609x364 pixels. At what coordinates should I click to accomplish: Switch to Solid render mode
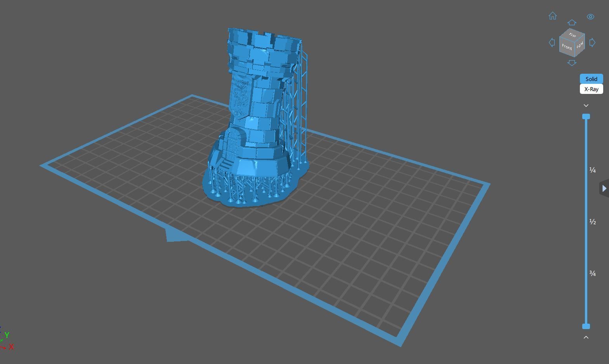(591, 79)
